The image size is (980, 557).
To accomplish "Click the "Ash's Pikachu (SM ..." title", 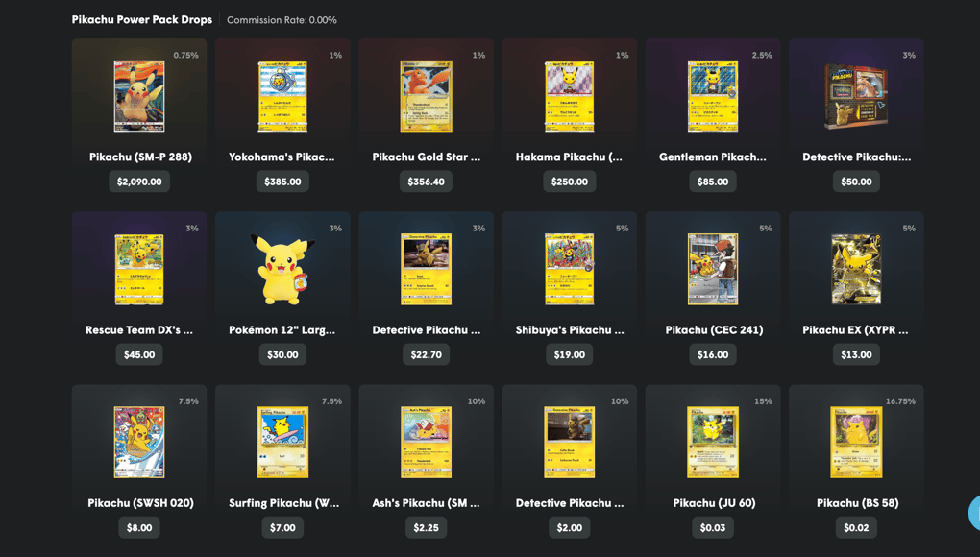I will (x=426, y=503).
